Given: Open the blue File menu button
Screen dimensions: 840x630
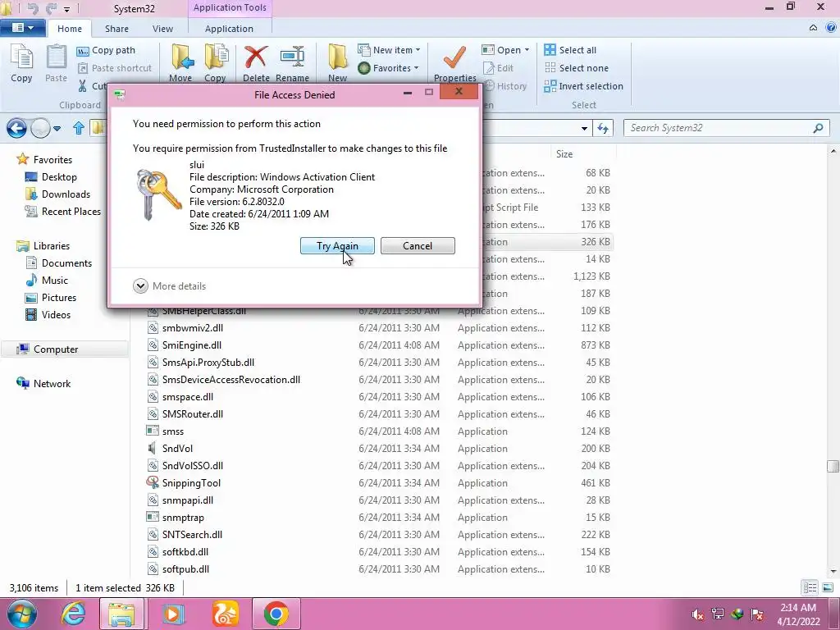Looking at the screenshot, I should coord(22,27).
